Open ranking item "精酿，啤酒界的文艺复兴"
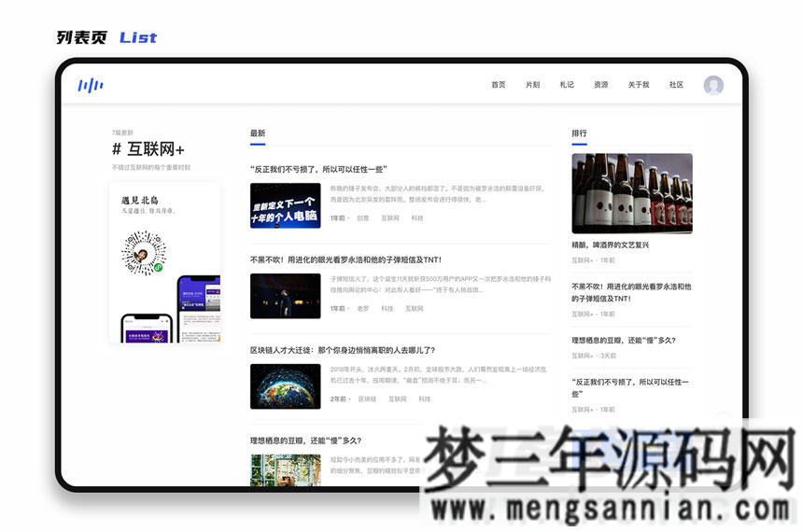Image resolution: width=803 pixels, height=532 pixels. pos(611,245)
